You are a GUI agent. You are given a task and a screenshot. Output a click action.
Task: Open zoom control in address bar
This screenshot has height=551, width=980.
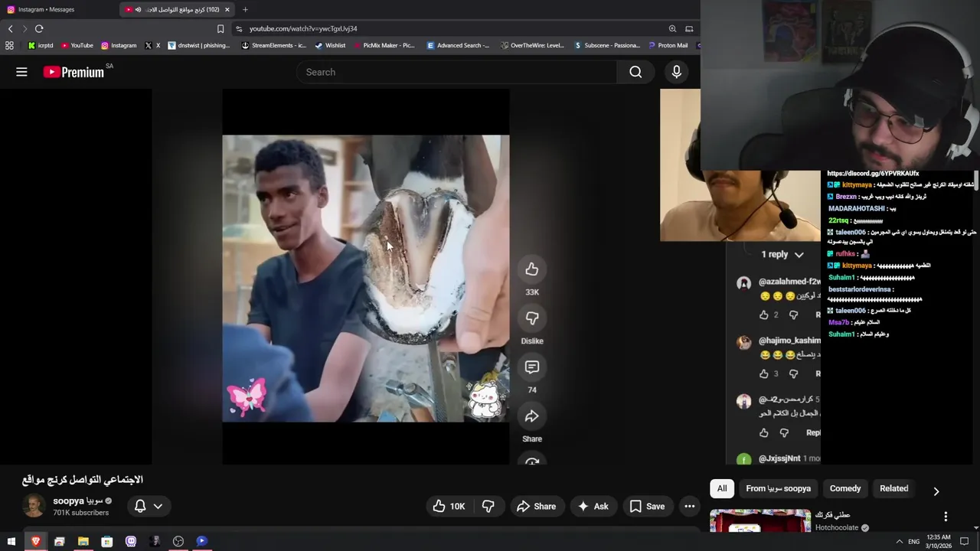(x=672, y=28)
